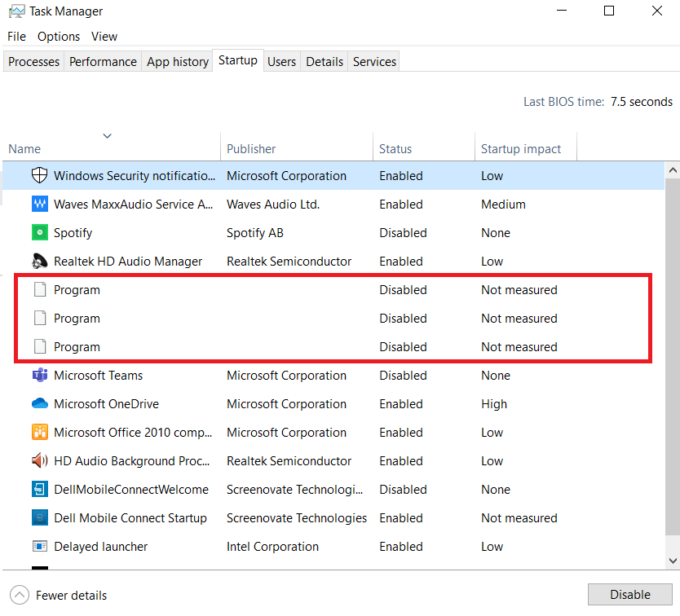
Task: Click the Delayed launcher icon
Action: tap(39, 546)
